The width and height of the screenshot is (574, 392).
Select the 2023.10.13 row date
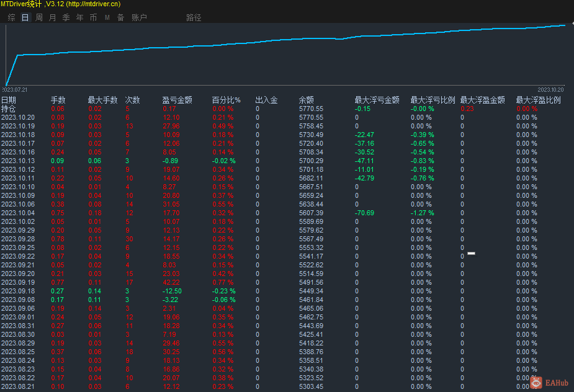click(x=18, y=161)
